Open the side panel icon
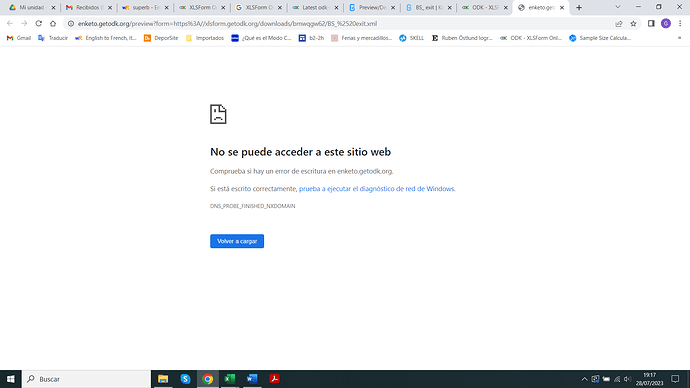 tap(651, 24)
